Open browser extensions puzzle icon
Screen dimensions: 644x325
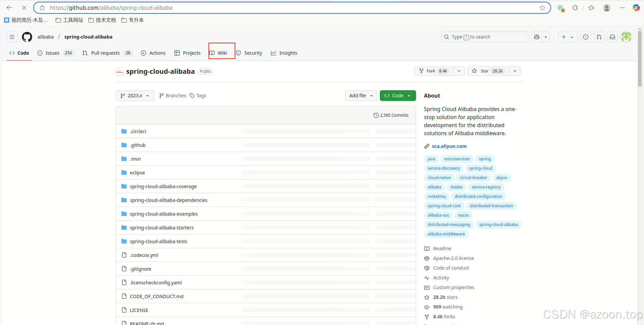coord(575,8)
